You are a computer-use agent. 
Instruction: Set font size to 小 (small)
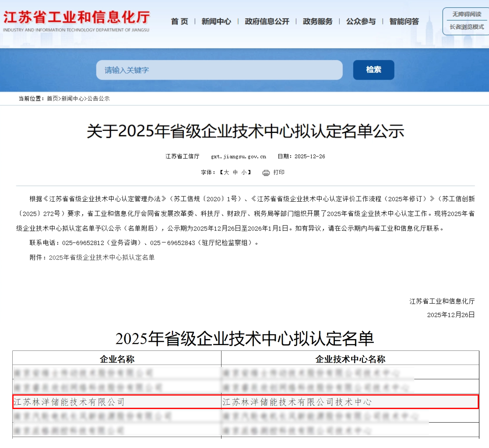click(243, 172)
